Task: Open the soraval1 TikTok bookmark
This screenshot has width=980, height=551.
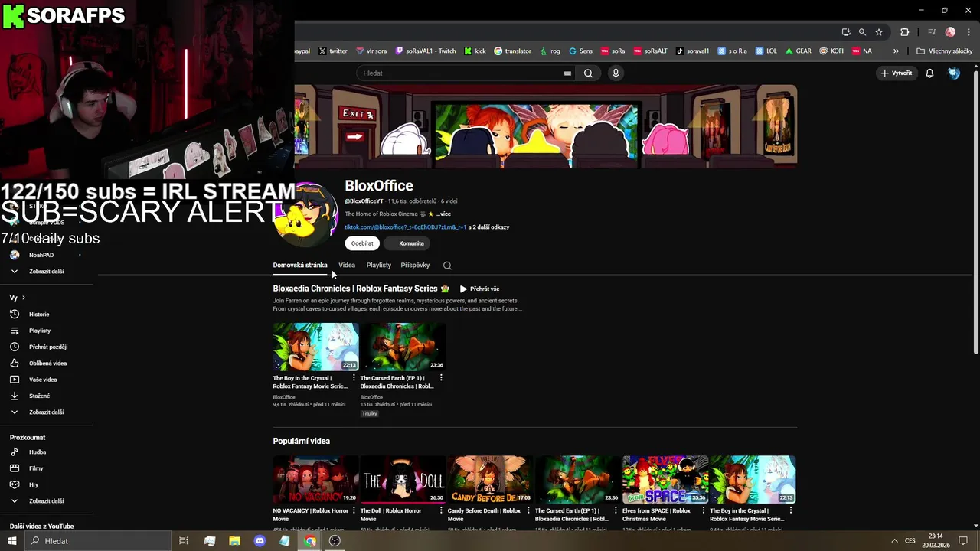Action: pos(692,51)
